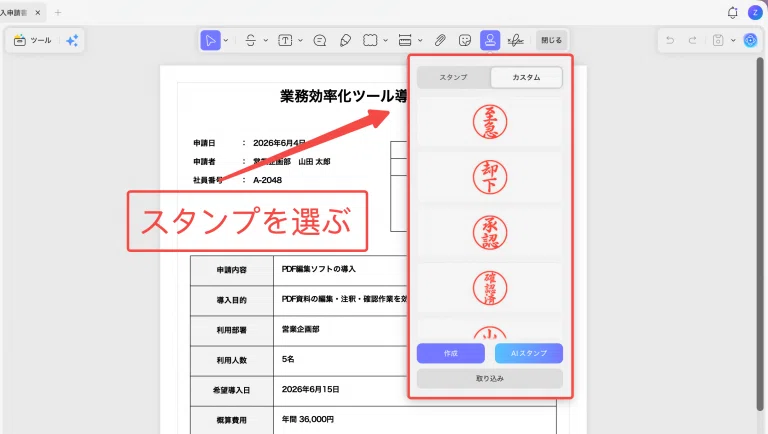The height and width of the screenshot is (434, 768).
Task: Select the measurement or area tool
Action: (405, 40)
